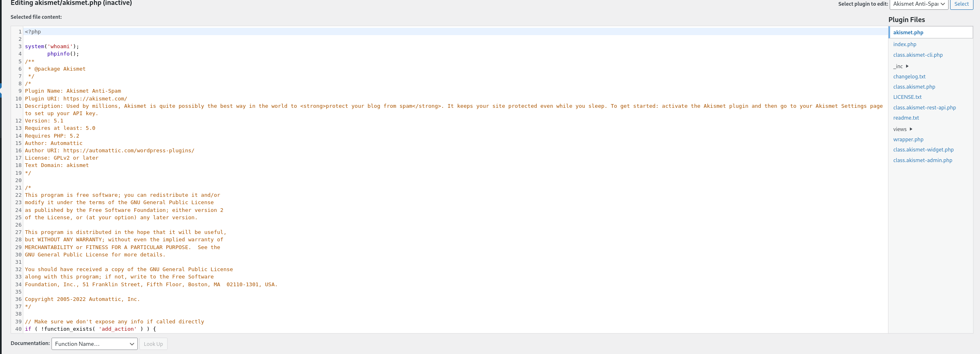Image resolution: width=980 pixels, height=354 pixels.
Task: Open class.akismet-widget.php file
Action: coord(923,150)
